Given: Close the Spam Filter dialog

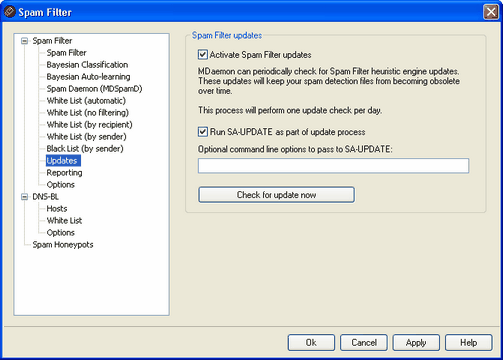Looking at the screenshot, I should point(491,12).
